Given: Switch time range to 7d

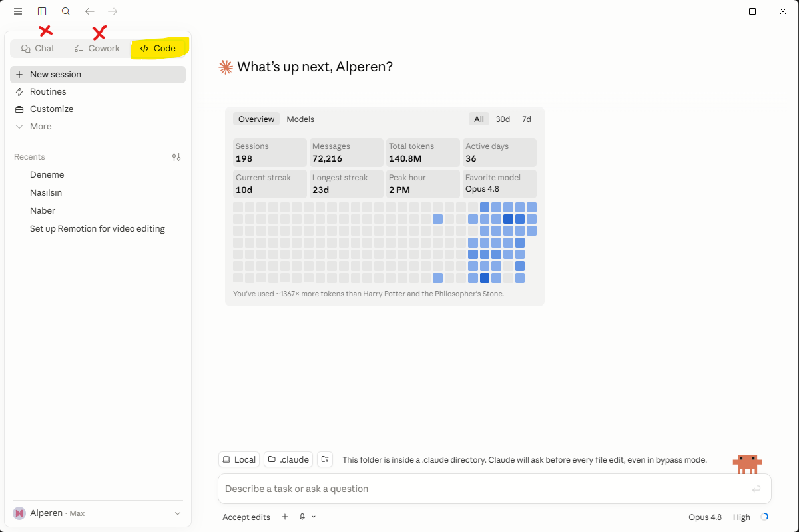Looking at the screenshot, I should tap(527, 119).
